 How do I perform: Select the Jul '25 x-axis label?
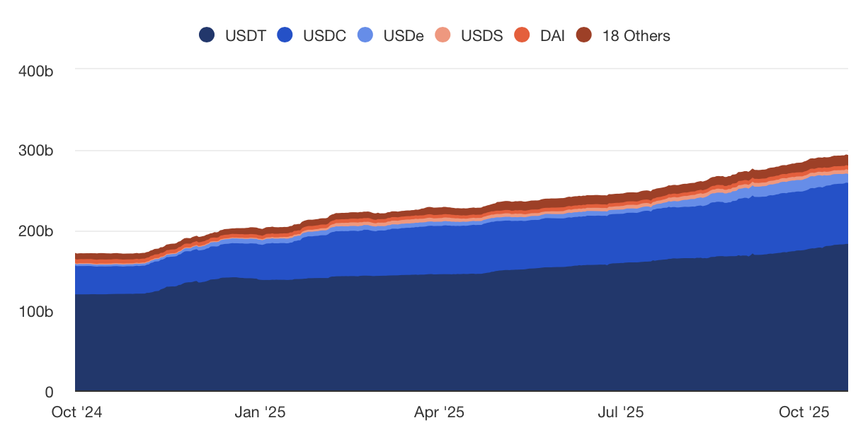[x=620, y=412]
